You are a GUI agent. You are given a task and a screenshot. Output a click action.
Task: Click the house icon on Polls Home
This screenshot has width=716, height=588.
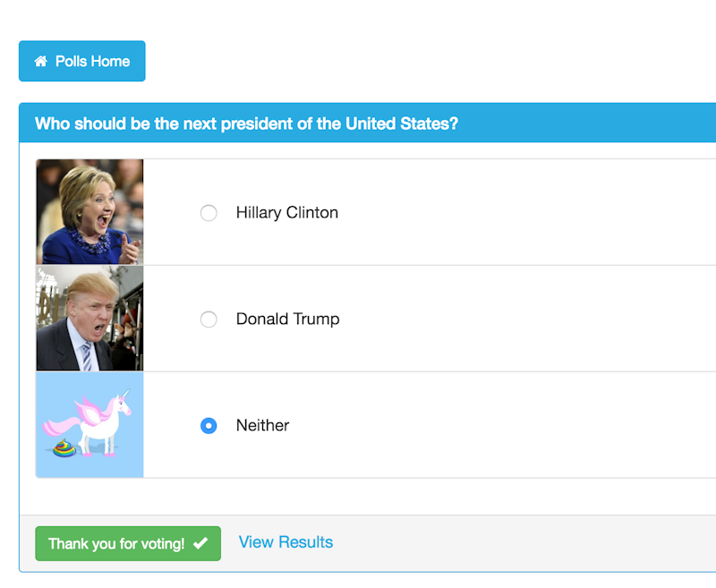(x=40, y=61)
